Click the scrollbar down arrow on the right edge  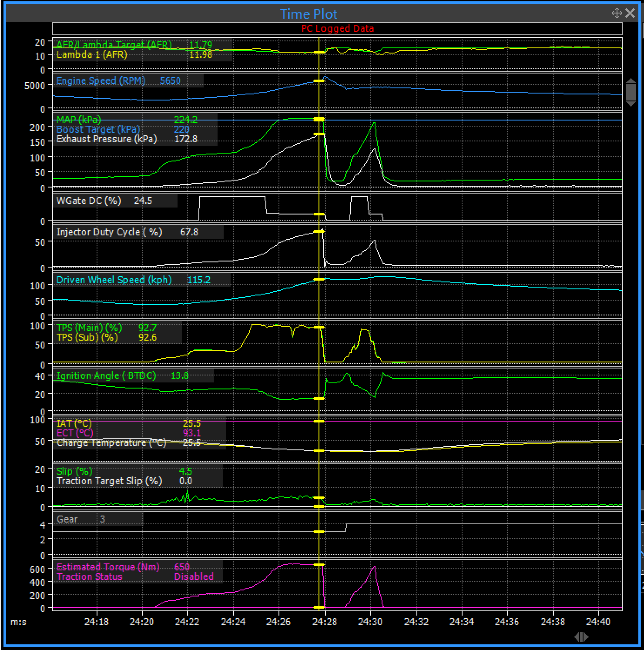[x=631, y=104]
